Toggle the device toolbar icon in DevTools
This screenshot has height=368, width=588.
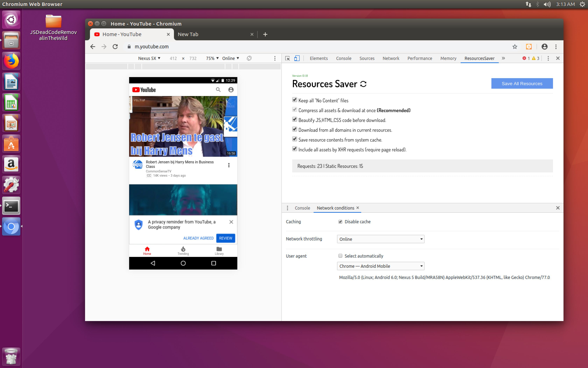297,58
